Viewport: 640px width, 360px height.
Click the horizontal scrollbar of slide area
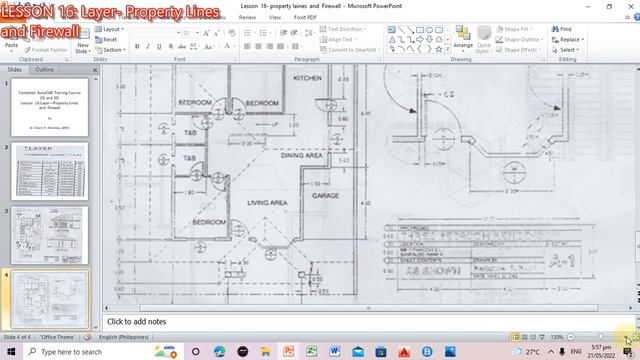(x=369, y=308)
